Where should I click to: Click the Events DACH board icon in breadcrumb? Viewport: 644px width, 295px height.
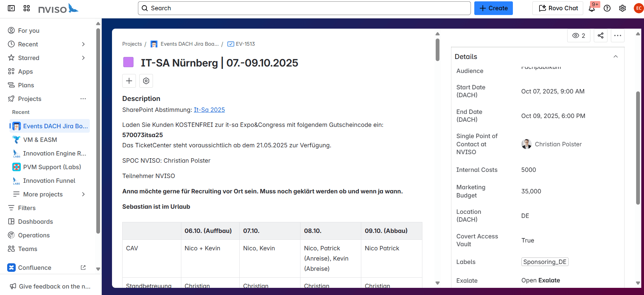point(154,44)
